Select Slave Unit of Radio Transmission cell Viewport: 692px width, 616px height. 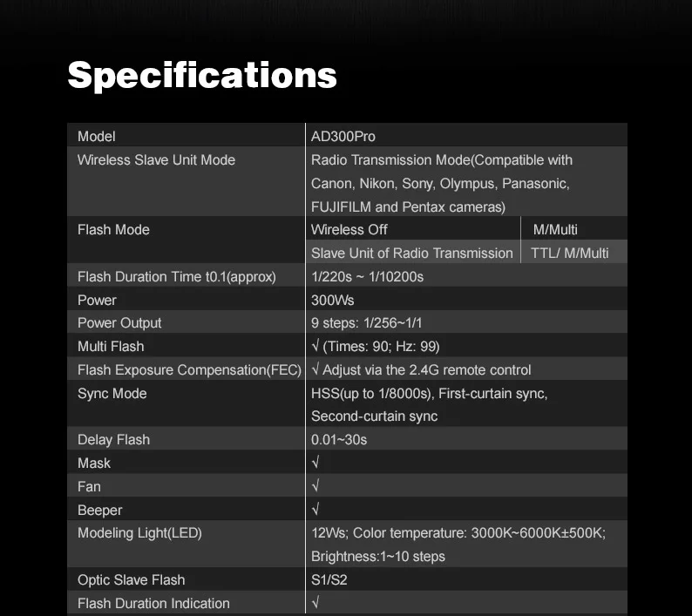[x=412, y=253]
